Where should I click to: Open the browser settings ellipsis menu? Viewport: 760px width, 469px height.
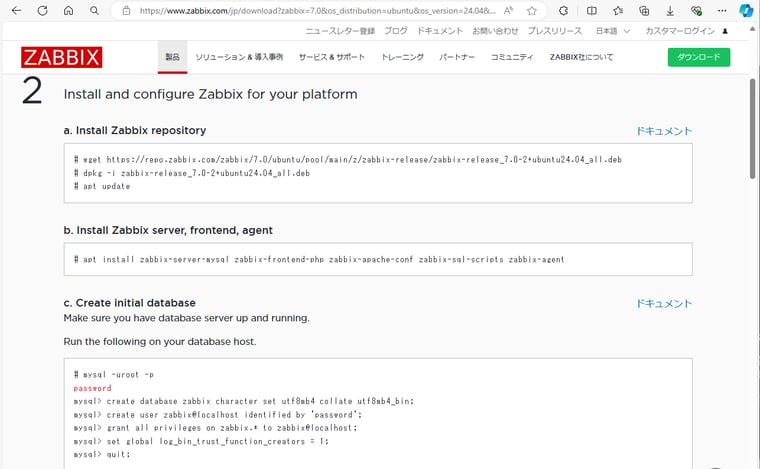click(722, 11)
